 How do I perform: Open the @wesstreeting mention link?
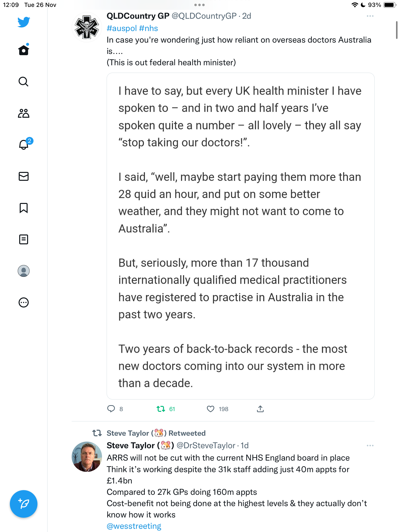134,526
